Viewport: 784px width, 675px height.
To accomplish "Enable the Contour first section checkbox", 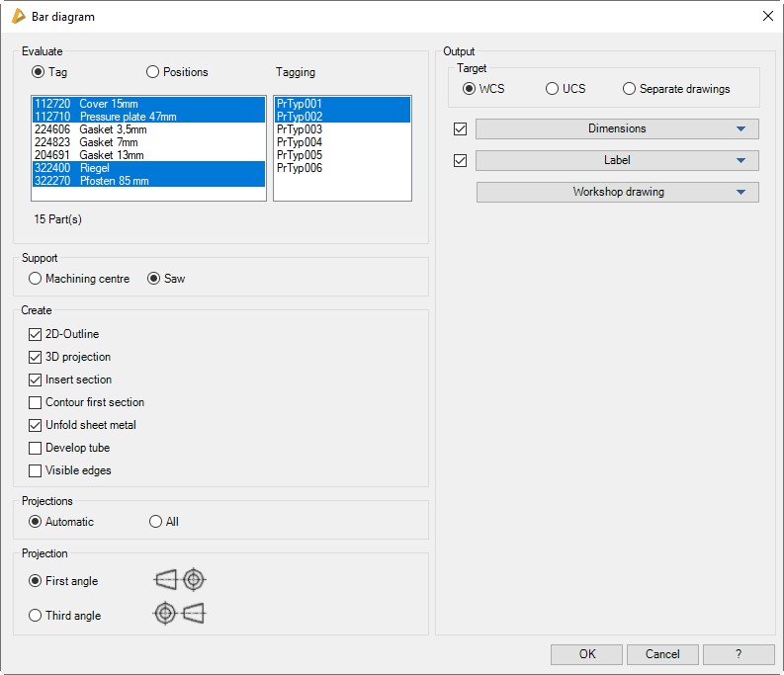I will (x=36, y=402).
